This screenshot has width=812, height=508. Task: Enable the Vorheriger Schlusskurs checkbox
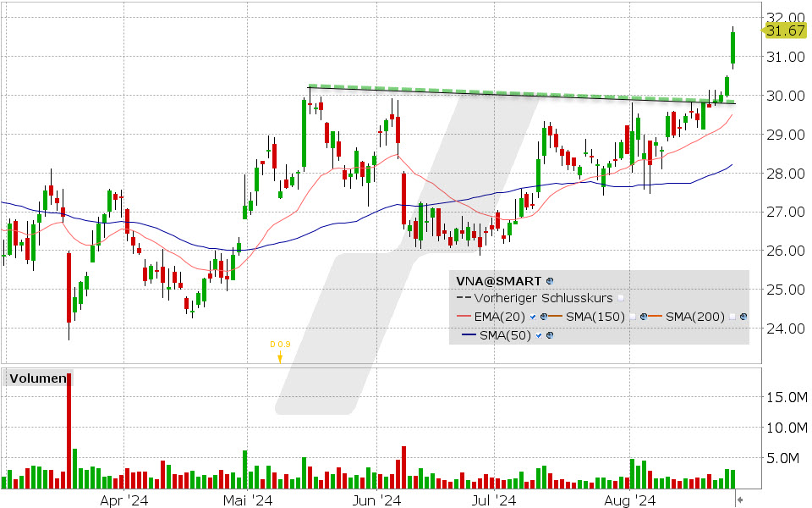(x=621, y=299)
